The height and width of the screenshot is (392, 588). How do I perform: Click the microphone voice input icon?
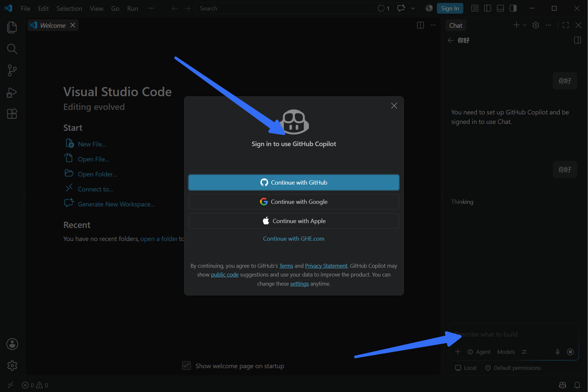coord(558,352)
